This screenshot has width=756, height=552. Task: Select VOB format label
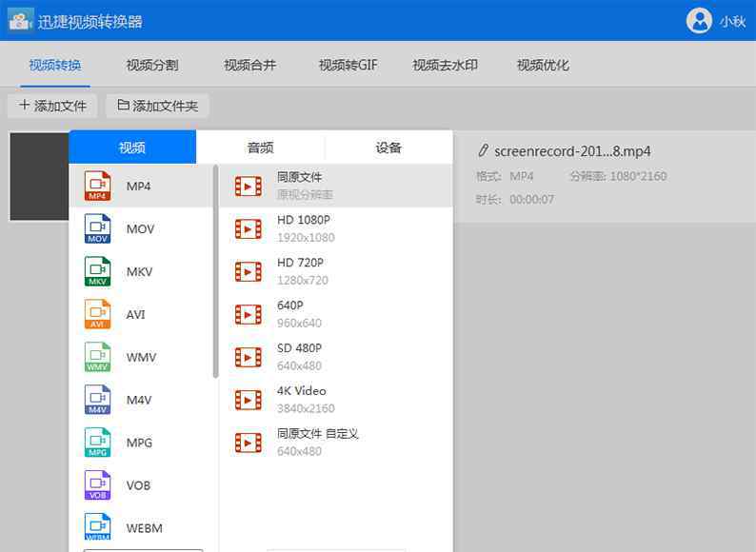click(138, 485)
